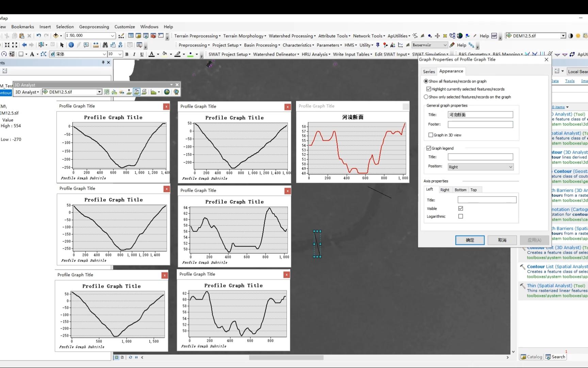588x368 pixels.
Task: Open the Customize menu
Action: pyautogui.click(x=125, y=27)
